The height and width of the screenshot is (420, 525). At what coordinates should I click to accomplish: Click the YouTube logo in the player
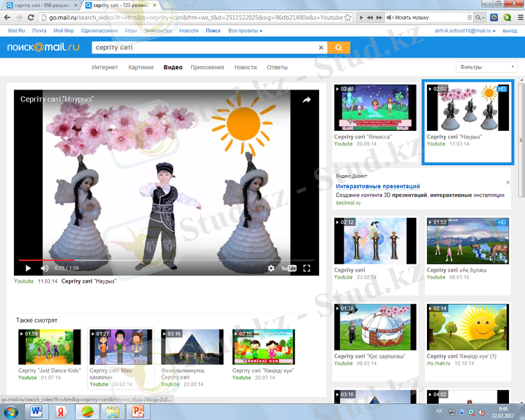(x=288, y=268)
